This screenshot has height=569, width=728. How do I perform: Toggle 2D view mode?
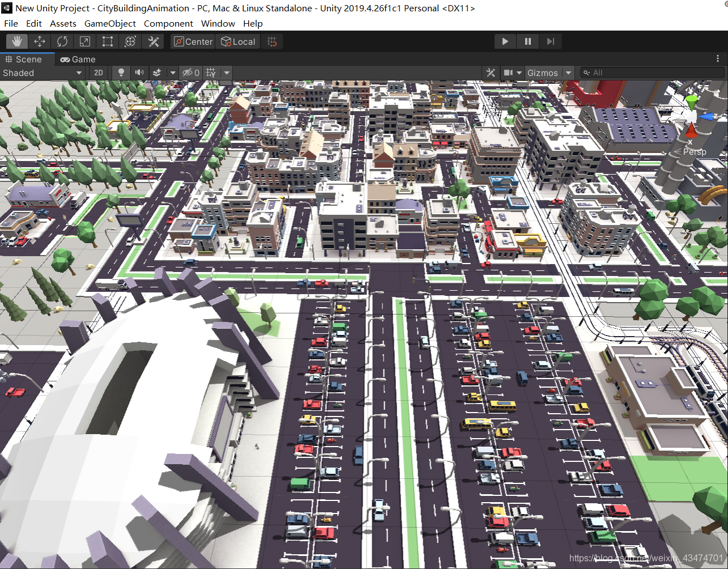[x=99, y=73]
